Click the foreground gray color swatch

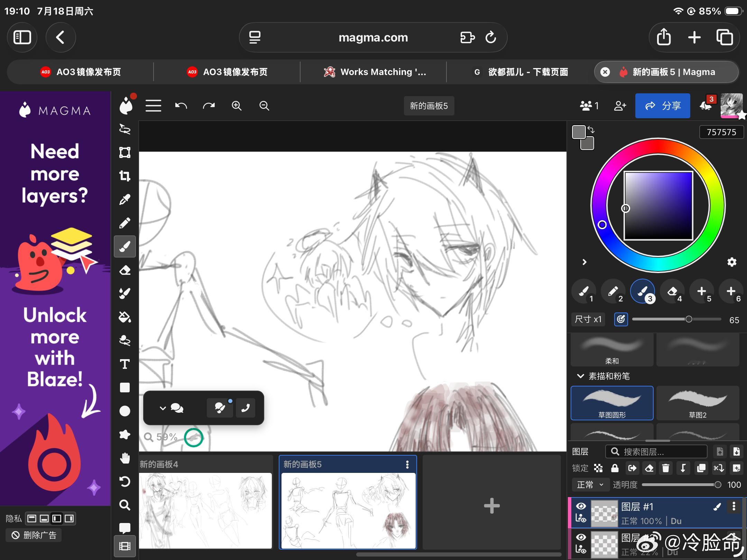tap(579, 132)
